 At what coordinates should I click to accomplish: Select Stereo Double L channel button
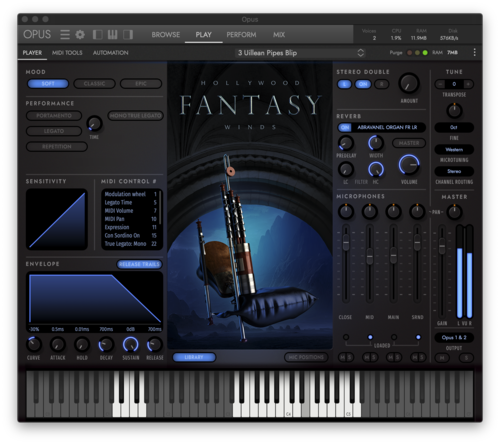pos(344,84)
